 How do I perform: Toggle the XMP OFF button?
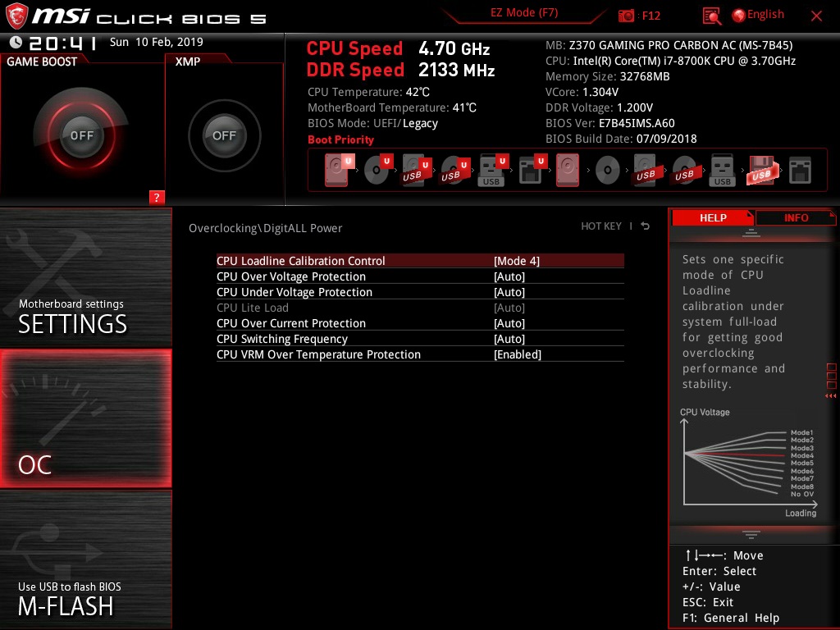tap(224, 135)
